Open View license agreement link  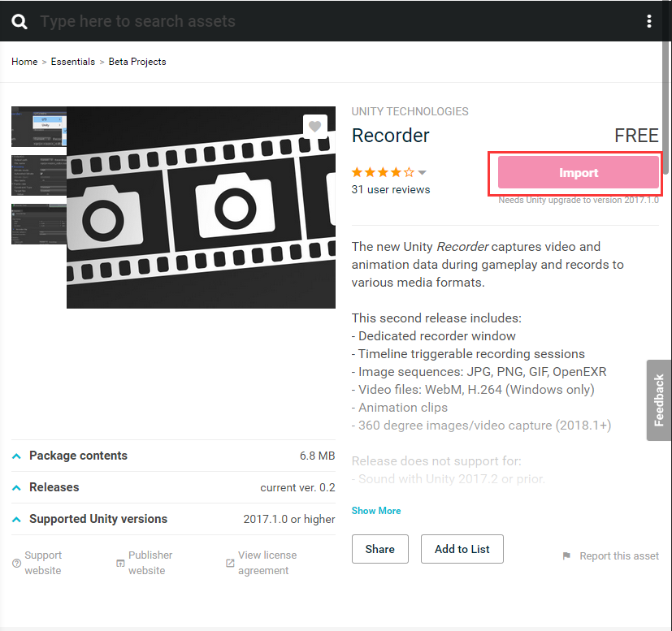pos(267,563)
